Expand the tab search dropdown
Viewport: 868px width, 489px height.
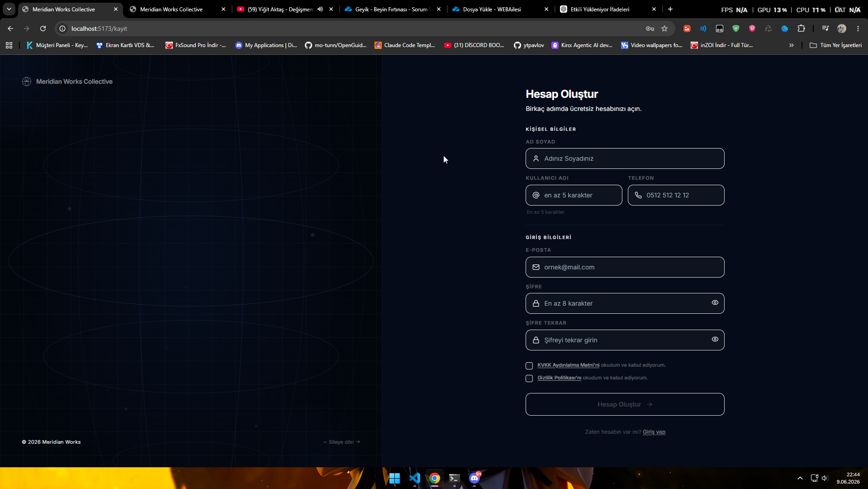(9, 9)
